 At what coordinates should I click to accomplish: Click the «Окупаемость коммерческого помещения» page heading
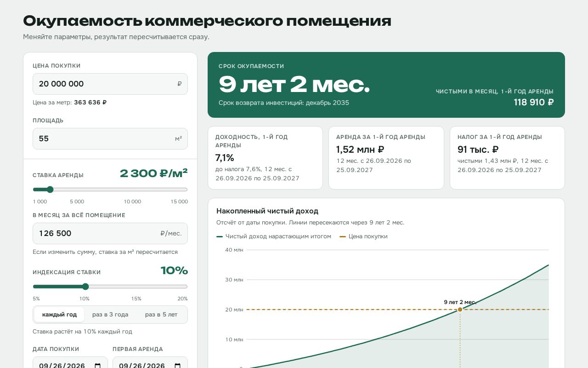[207, 21]
